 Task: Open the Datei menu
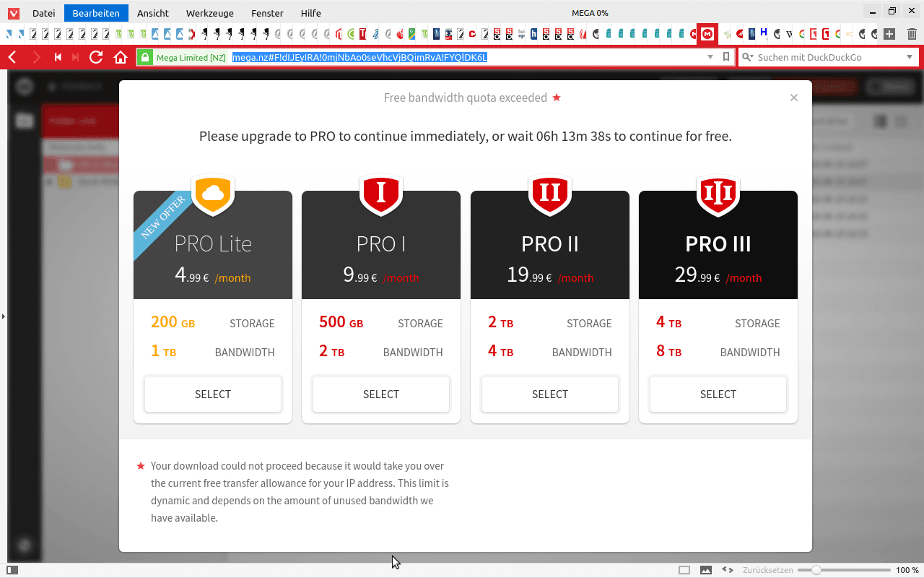(x=44, y=13)
